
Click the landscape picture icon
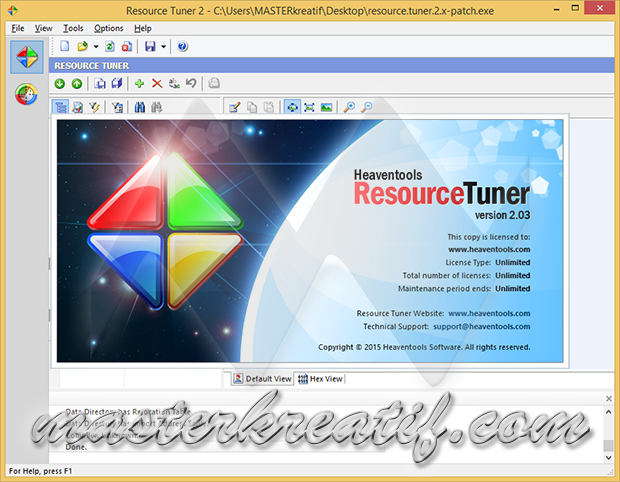326,107
